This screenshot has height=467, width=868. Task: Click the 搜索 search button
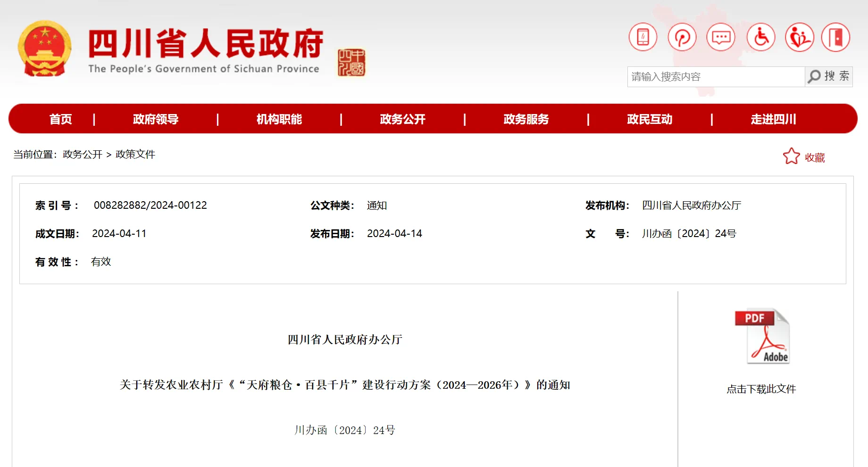[829, 76]
